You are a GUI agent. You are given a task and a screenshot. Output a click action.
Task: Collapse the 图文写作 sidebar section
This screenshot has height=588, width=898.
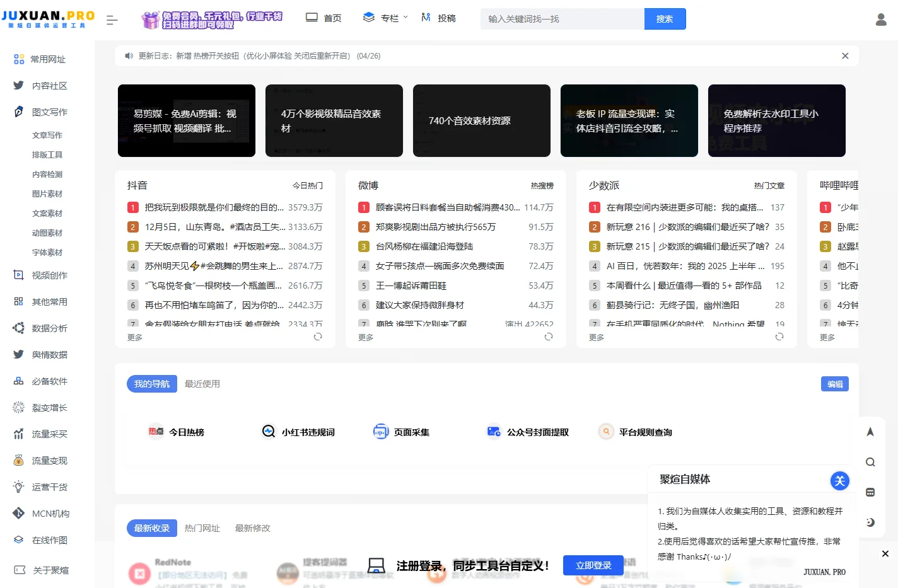point(48,112)
